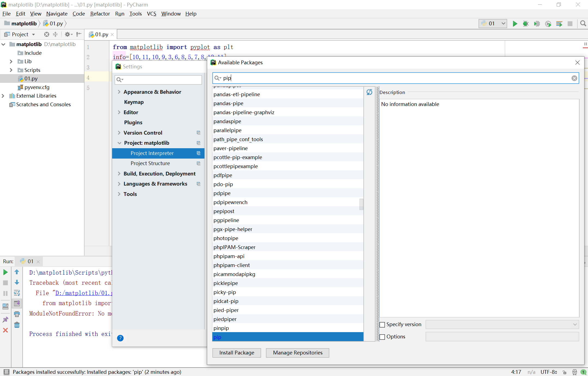Click the Stop square in the toolbar
This screenshot has width=588, height=376.
click(x=570, y=24)
